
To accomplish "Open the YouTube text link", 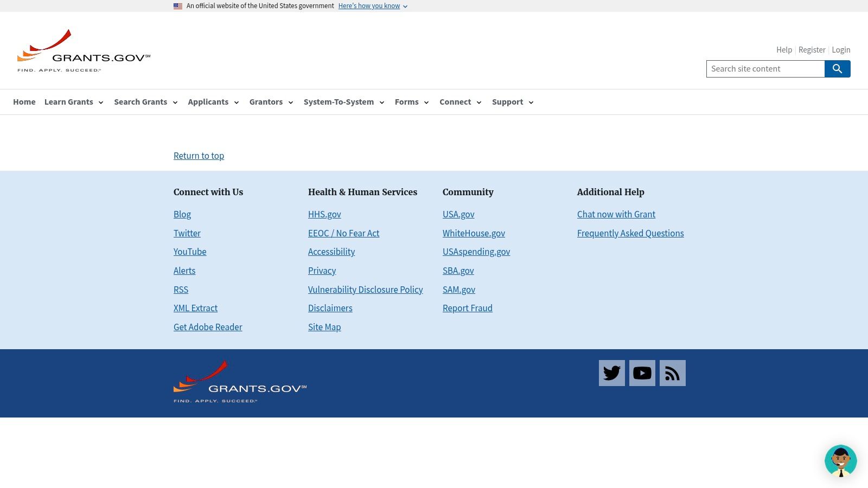I will coord(190,252).
